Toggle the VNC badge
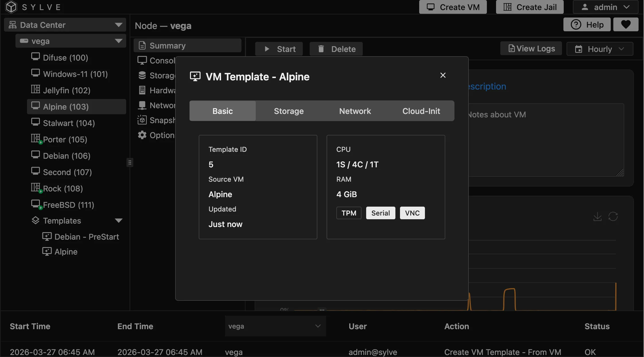Screen dimensions: 644x357 pyautogui.click(x=412, y=213)
